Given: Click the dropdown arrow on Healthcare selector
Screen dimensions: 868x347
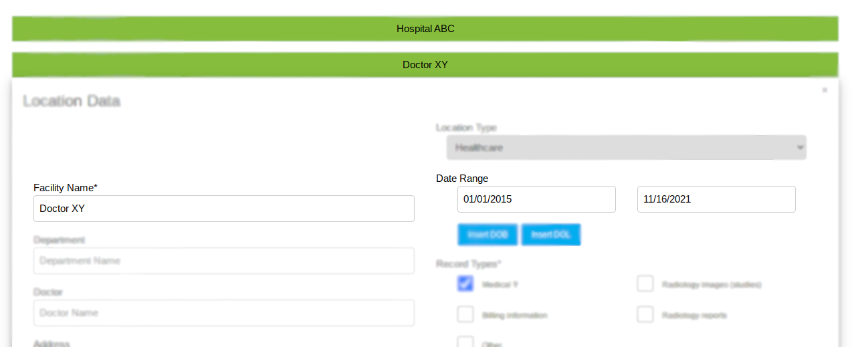Looking at the screenshot, I should pyautogui.click(x=800, y=148).
